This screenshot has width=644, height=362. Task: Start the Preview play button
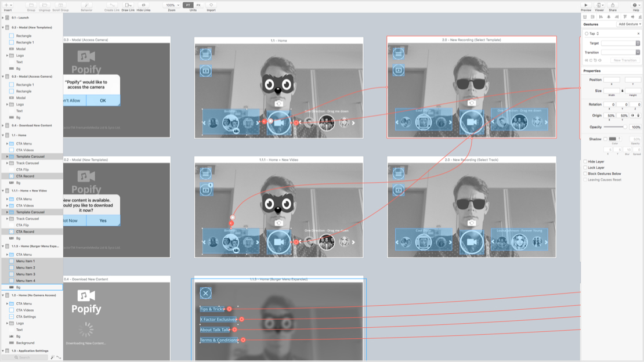click(x=585, y=5)
